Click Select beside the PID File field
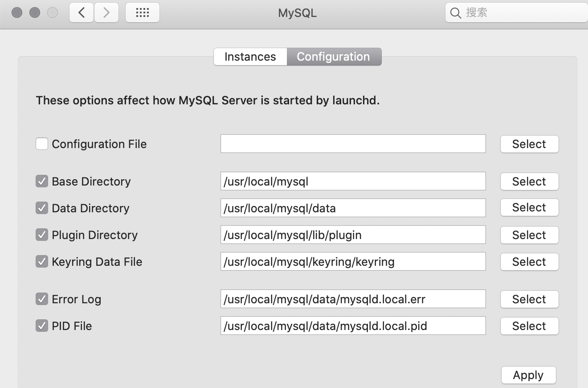The image size is (588, 388). 529,326
